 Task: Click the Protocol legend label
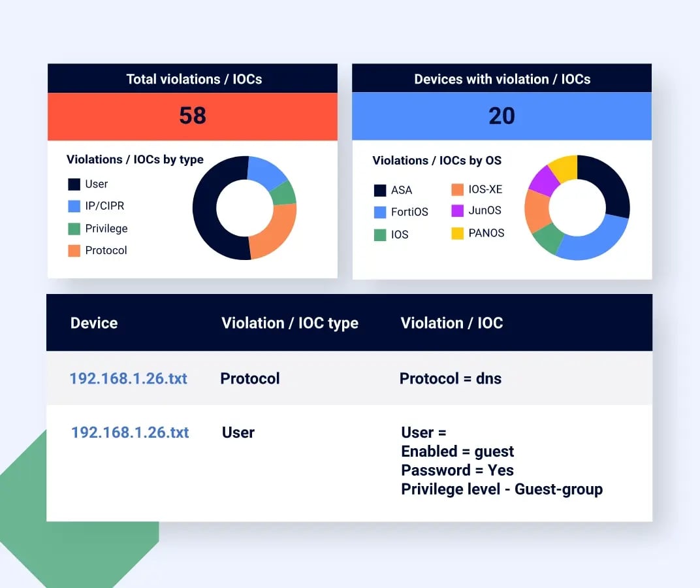point(106,251)
